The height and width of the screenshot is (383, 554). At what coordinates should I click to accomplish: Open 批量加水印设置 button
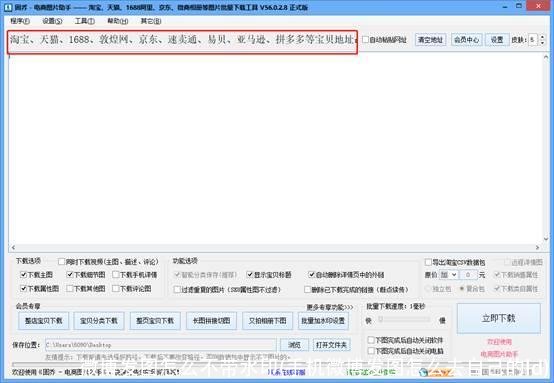(323, 321)
